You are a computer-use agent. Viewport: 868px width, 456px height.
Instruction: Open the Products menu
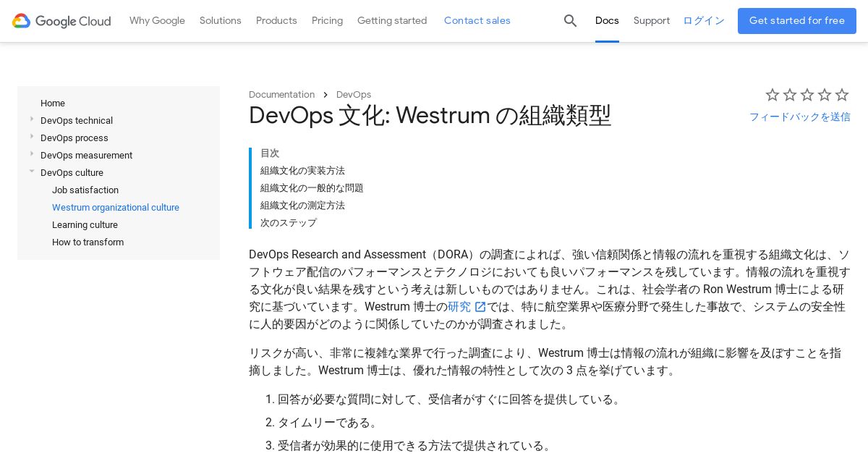tap(276, 21)
